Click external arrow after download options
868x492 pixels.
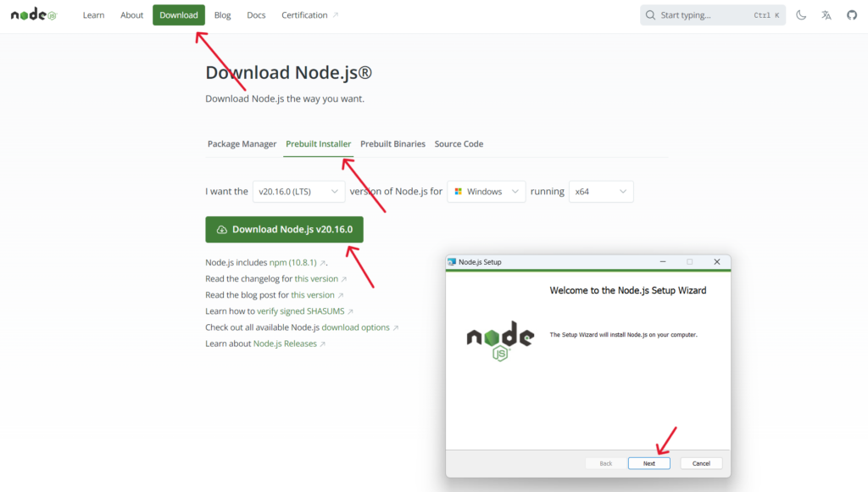click(396, 328)
